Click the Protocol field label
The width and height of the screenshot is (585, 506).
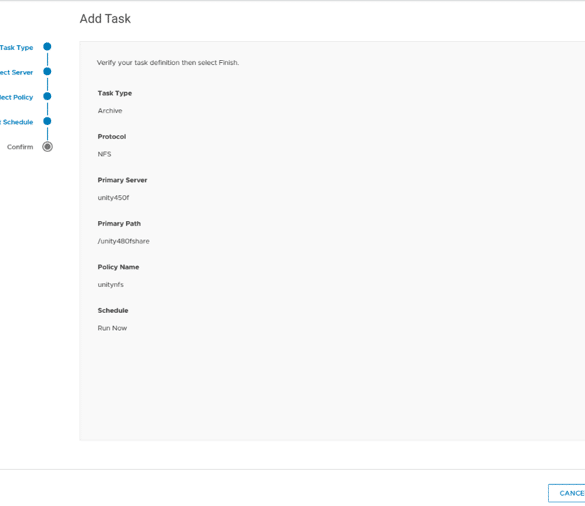click(x=112, y=137)
